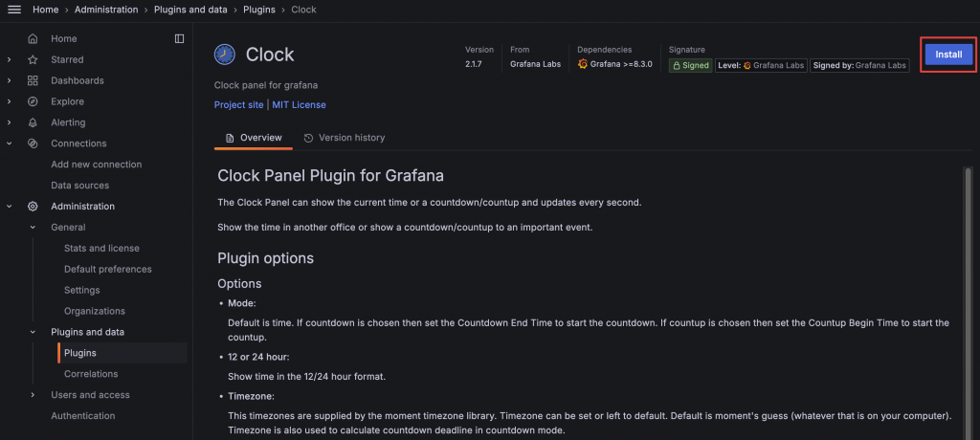Click the Clock plugin logo
Screen dimensions: 980x440
click(x=225, y=55)
